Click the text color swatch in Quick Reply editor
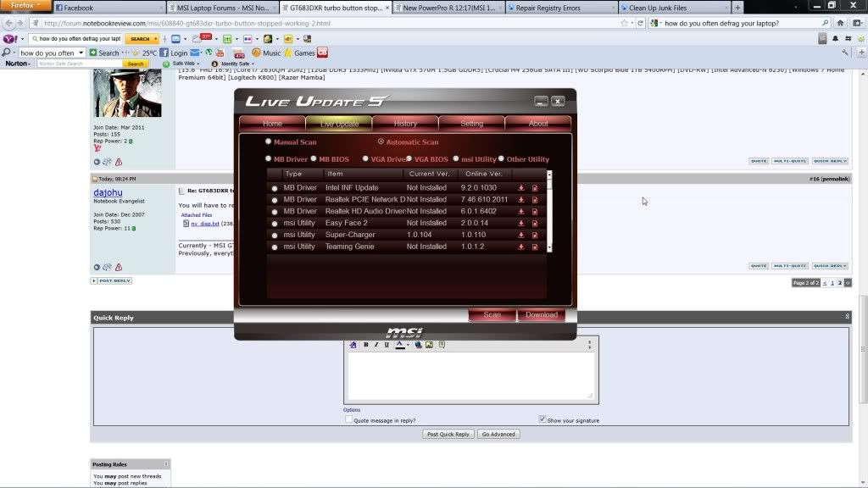The width and height of the screenshot is (868, 488). [x=400, y=345]
